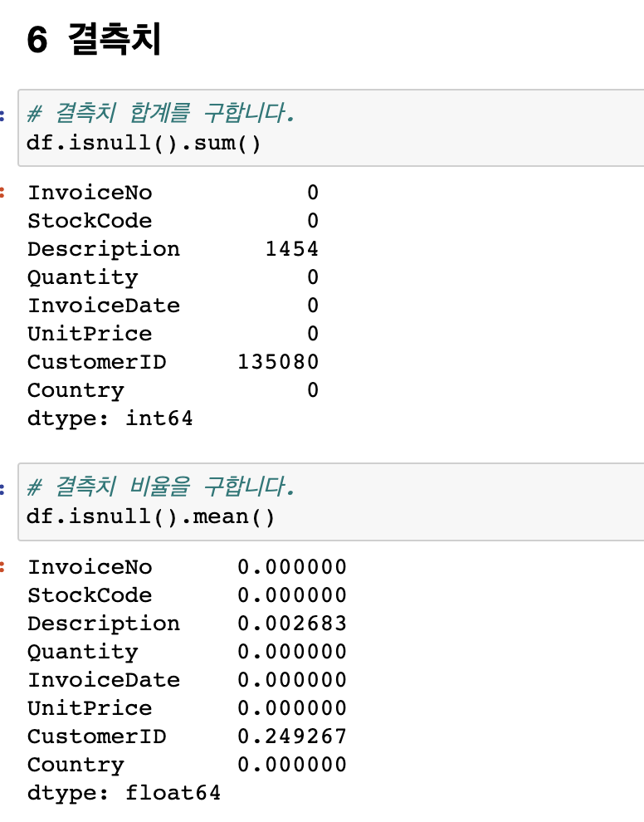This screenshot has height=822, width=644.
Task: Click "Quantity" in the sum output
Action: tap(83, 278)
